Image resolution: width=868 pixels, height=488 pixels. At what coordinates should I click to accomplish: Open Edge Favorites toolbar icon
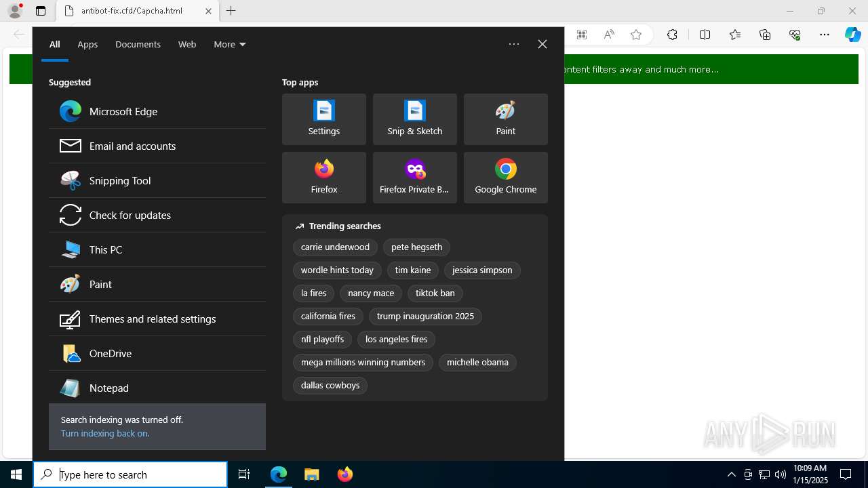point(735,35)
